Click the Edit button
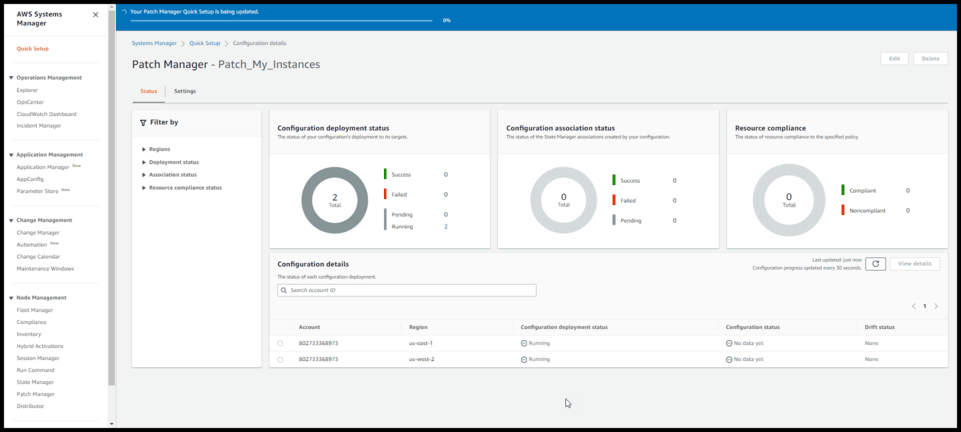The height and width of the screenshot is (432, 961). (895, 59)
